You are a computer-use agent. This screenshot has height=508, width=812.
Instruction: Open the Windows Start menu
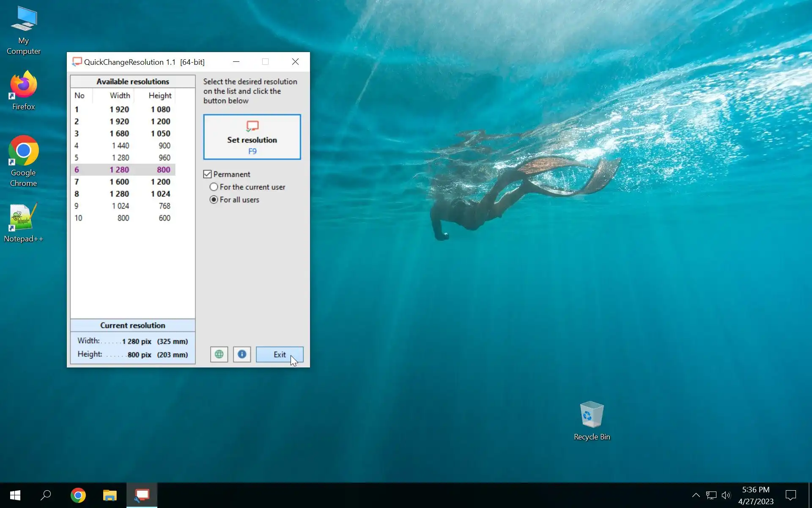coord(15,495)
